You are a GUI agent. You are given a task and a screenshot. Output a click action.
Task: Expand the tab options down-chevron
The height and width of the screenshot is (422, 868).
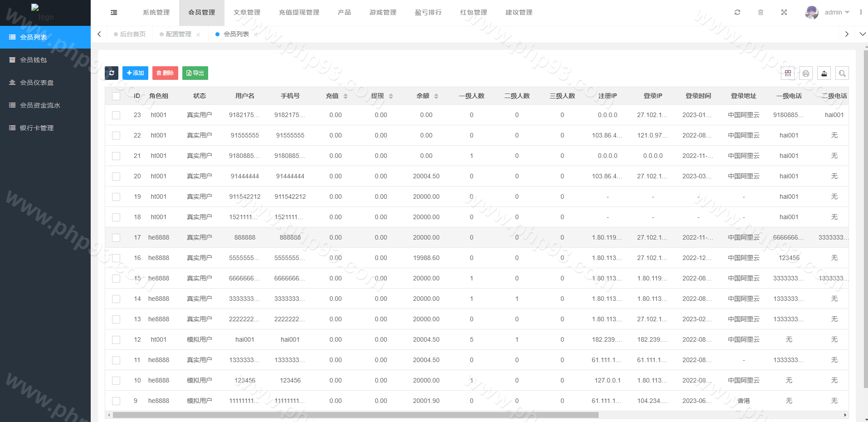tap(863, 34)
